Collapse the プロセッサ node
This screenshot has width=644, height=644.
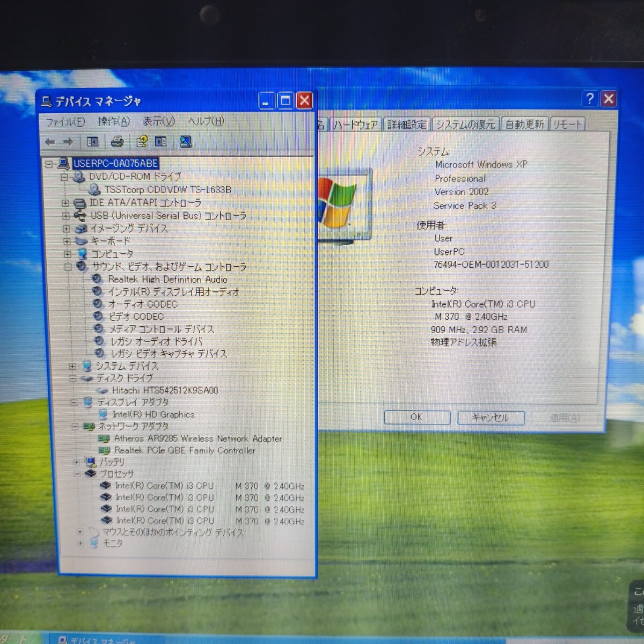[x=77, y=474]
